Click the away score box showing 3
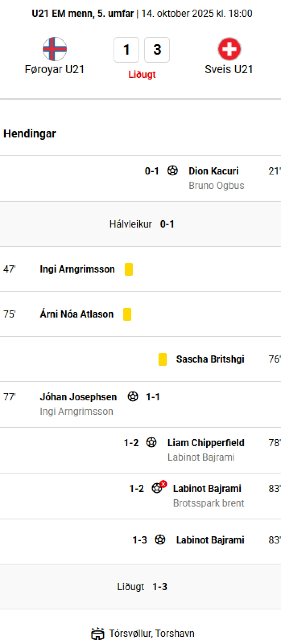This screenshot has width=281, height=644. coord(157,50)
